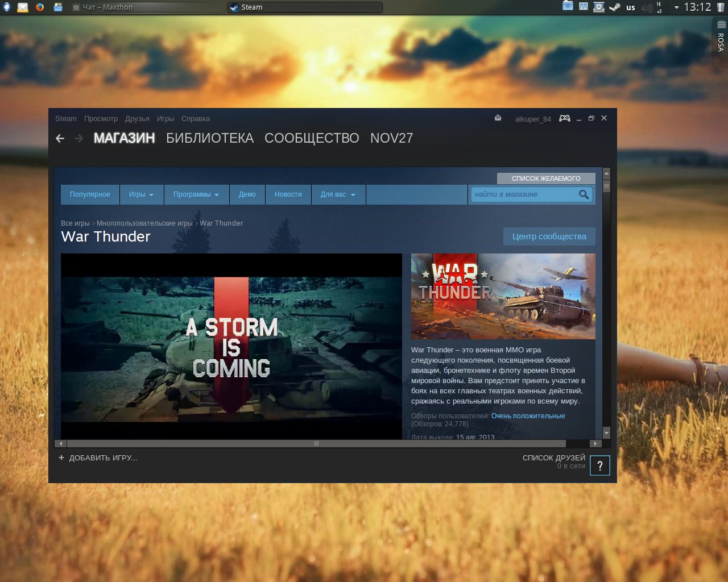The image size is (728, 582).
Task: Switch to the БИБЛИОТЕКА tab
Action: click(210, 138)
